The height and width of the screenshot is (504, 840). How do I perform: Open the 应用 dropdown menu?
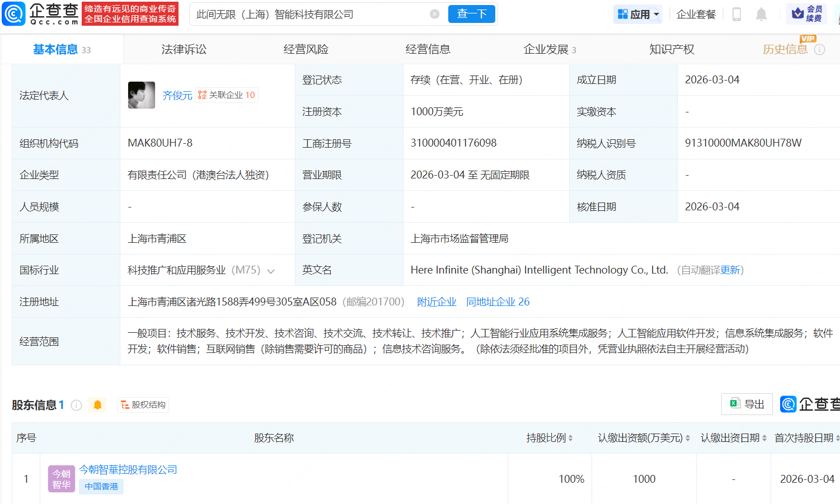coord(637,14)
